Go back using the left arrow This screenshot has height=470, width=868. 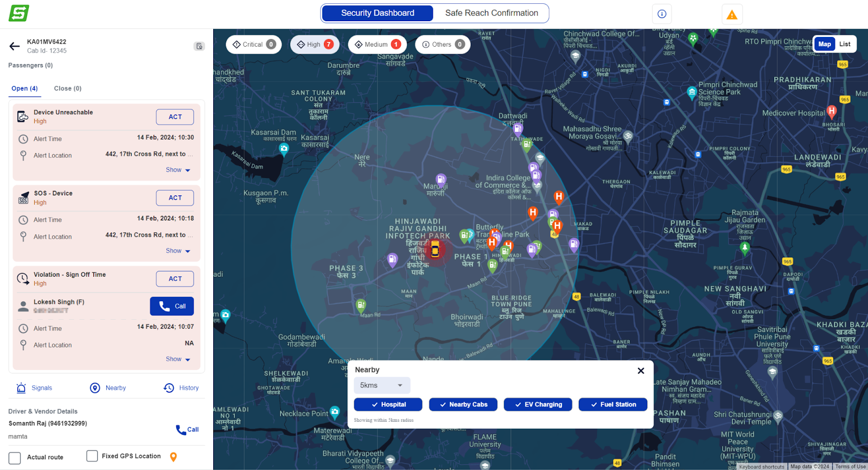15,46
